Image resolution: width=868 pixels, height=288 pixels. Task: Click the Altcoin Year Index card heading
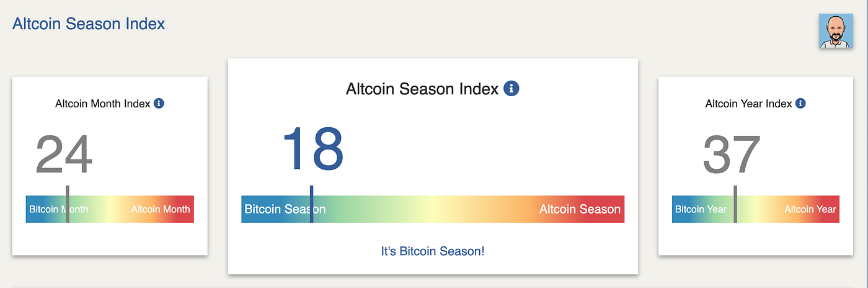[749, 104]
